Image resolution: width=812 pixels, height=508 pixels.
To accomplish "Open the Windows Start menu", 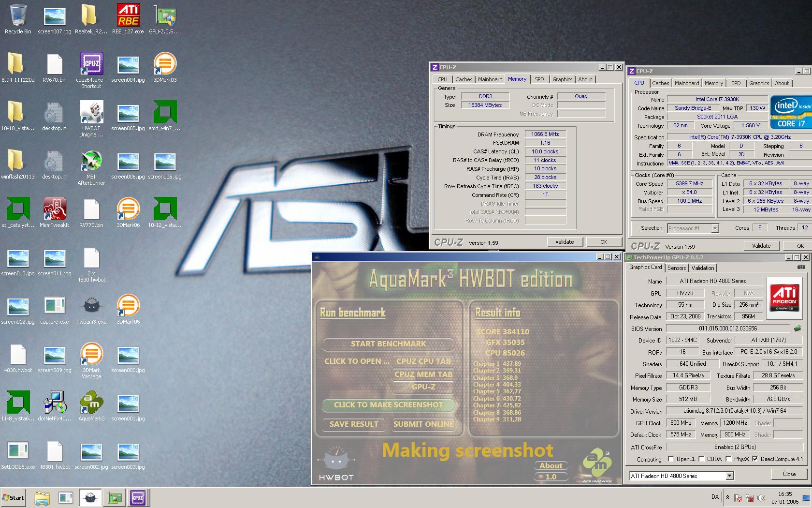I will (13, 497).
